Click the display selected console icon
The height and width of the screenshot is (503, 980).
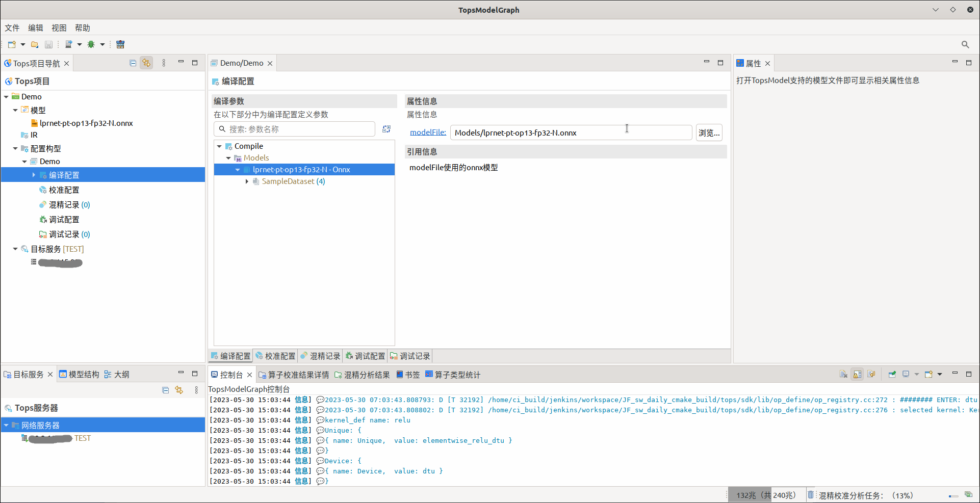[906, 374]
